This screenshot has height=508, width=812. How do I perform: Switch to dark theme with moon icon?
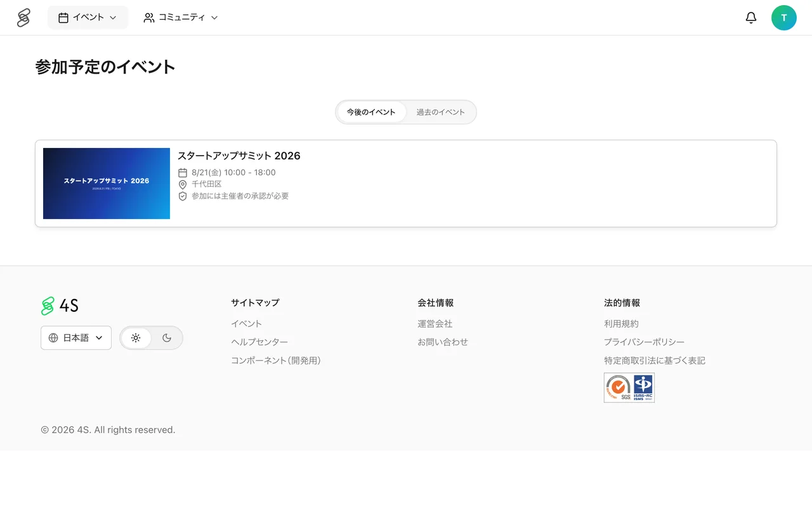click(167, 338)
